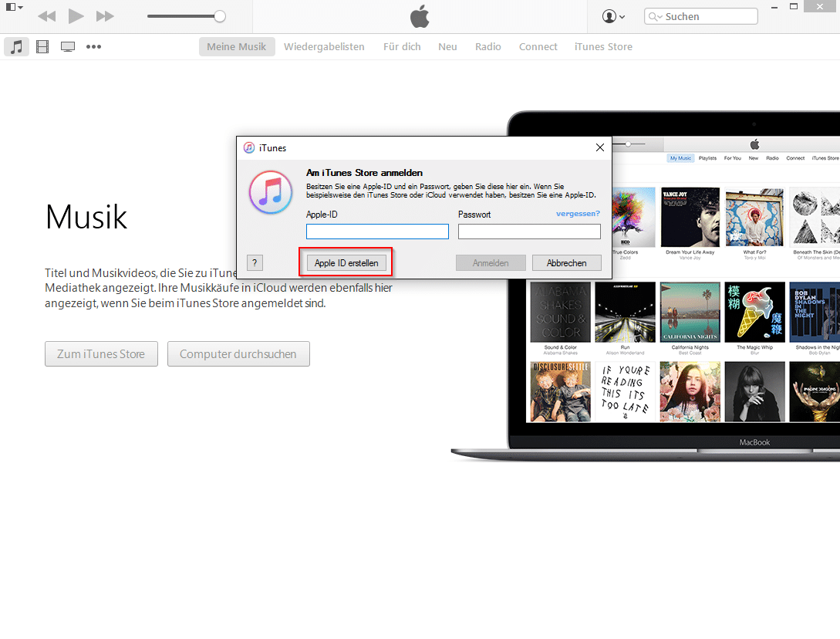Open the Meine Musik tab
Image resolution: width=840 pixels, height=639 pixels.
pos(237,46)
